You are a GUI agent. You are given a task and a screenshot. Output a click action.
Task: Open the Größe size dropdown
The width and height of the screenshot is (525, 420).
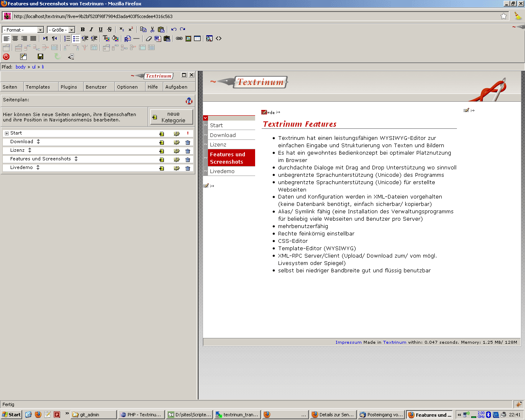coord(61,30)
